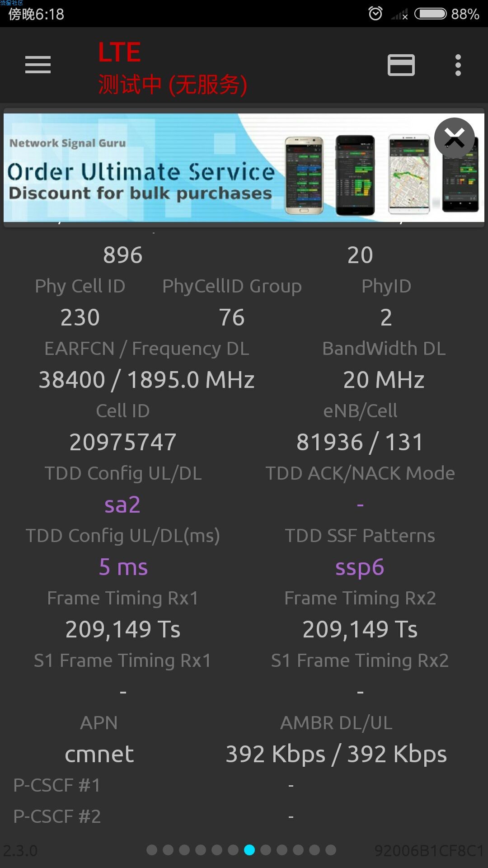Tap the Cell ID value 20975747
488x868 pixels.
[123, 442]
